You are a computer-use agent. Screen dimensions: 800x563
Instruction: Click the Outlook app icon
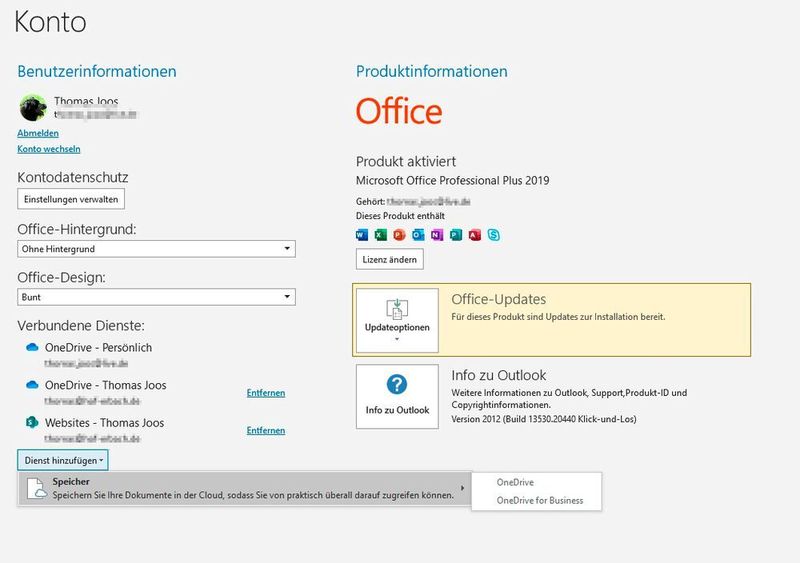[418, 235]
